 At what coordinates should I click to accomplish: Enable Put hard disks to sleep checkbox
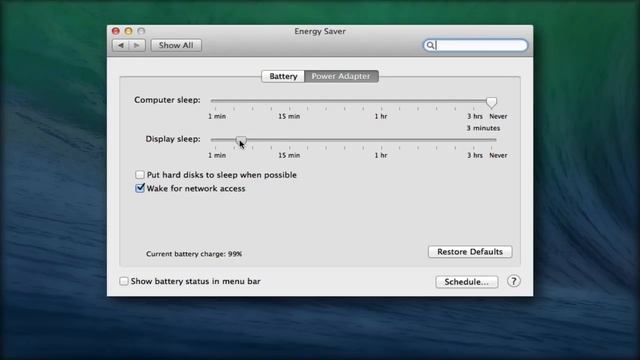pos(140,175)
